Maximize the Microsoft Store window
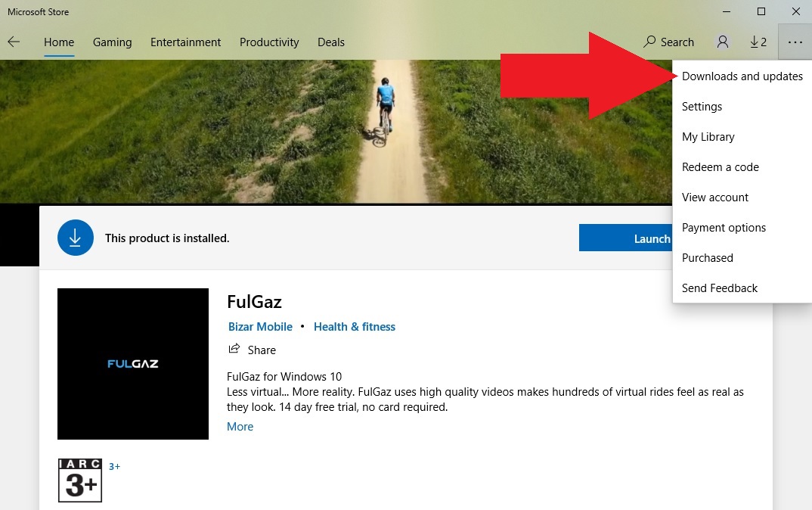Screen dimensions: 812x510 [x=761, y=11]
